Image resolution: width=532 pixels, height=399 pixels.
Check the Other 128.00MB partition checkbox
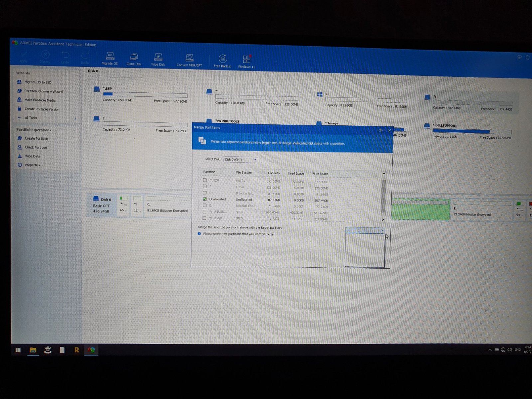pyautogui.click(x=205, y=187)
